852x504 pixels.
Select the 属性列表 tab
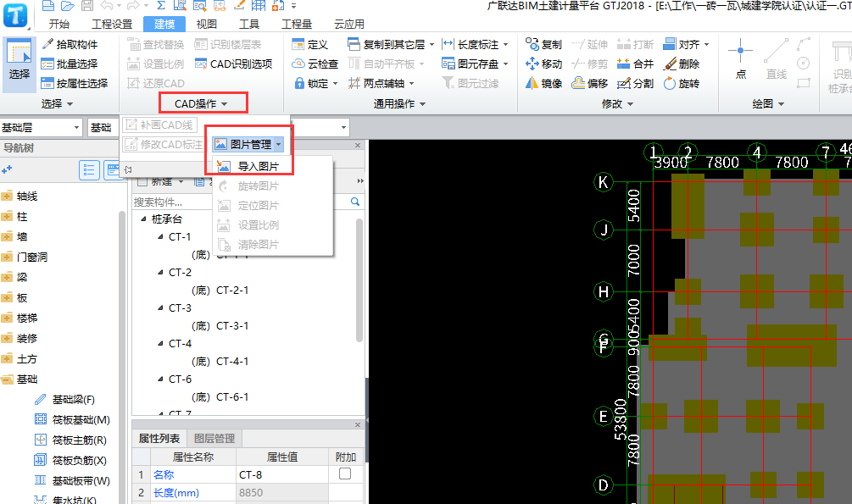tap(159, 438)
